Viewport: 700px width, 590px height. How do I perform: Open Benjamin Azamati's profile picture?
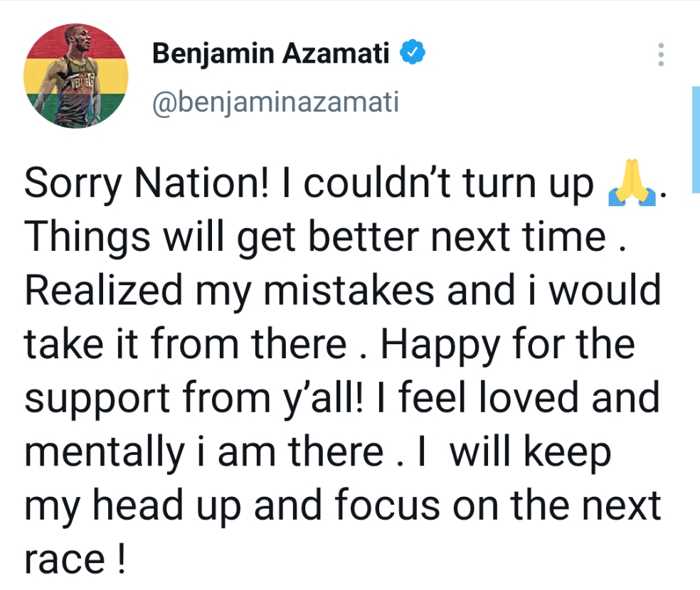pos(77,77)
